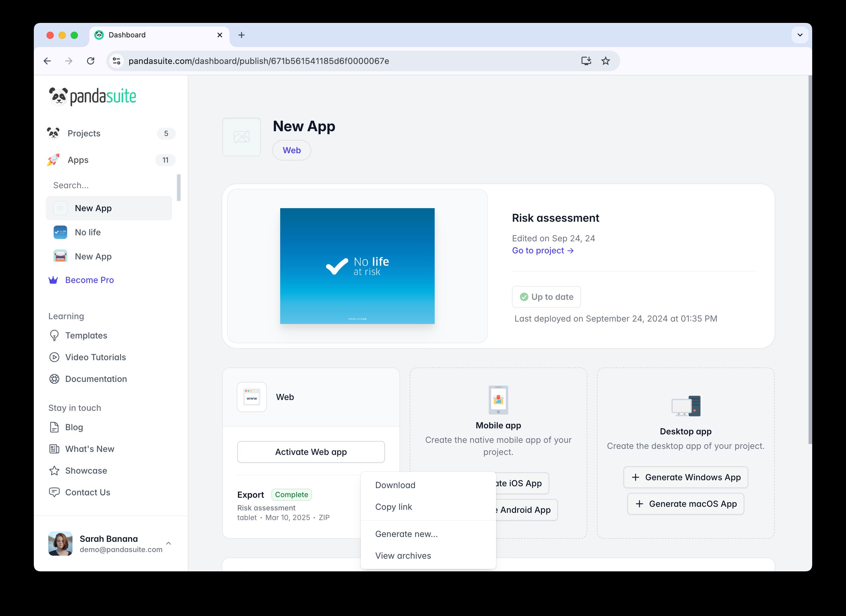Open the browser window chevron dropdown
Screen dimensions: 846x616
[x=800, y=35]
